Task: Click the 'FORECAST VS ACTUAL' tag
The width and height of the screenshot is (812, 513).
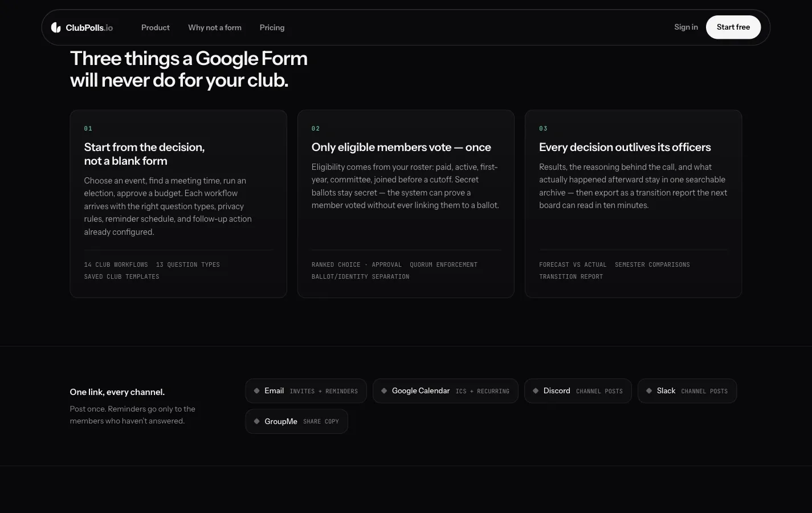Action: click(x=573, y=264)
